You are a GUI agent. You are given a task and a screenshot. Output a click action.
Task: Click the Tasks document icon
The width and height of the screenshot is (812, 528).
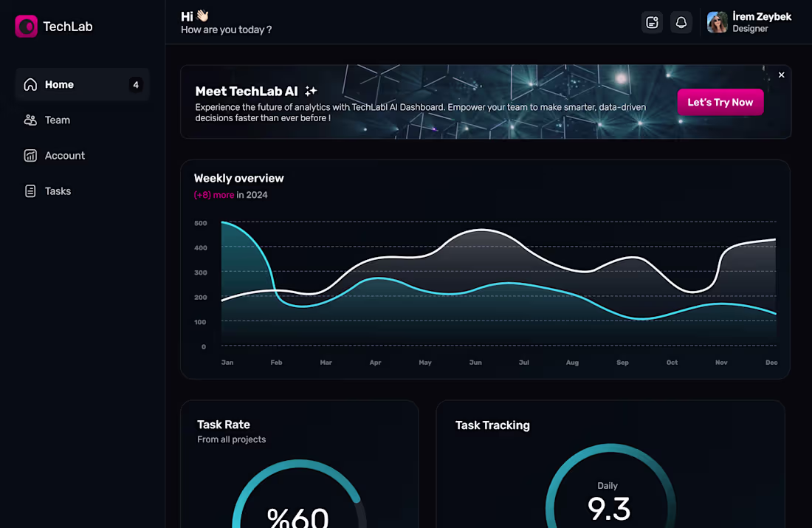[x=30, y=191]
